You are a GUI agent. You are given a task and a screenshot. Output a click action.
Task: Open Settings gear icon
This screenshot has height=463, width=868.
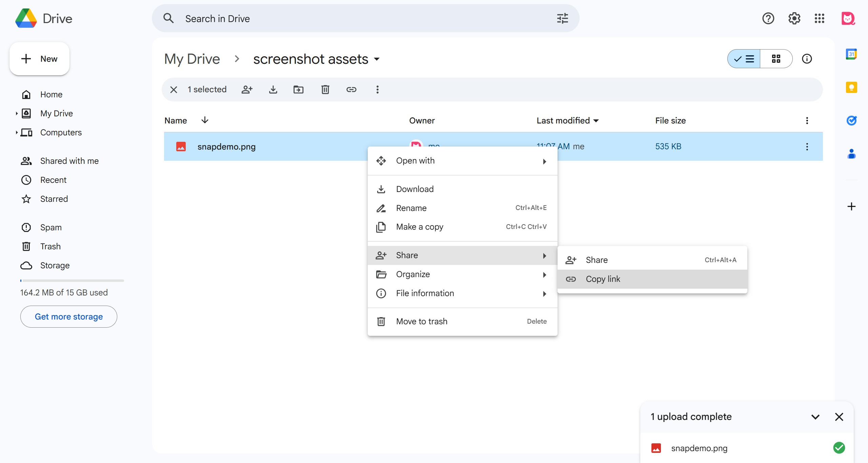794,18
